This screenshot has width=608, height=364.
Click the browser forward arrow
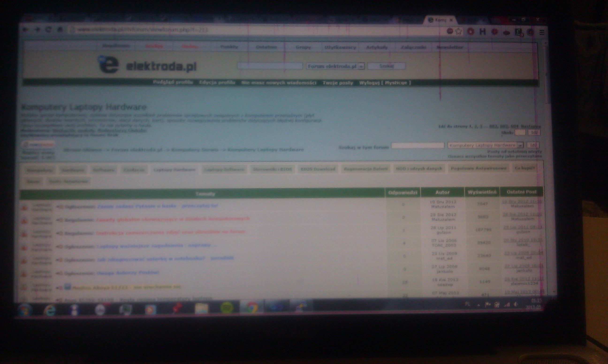coord(37,30)
